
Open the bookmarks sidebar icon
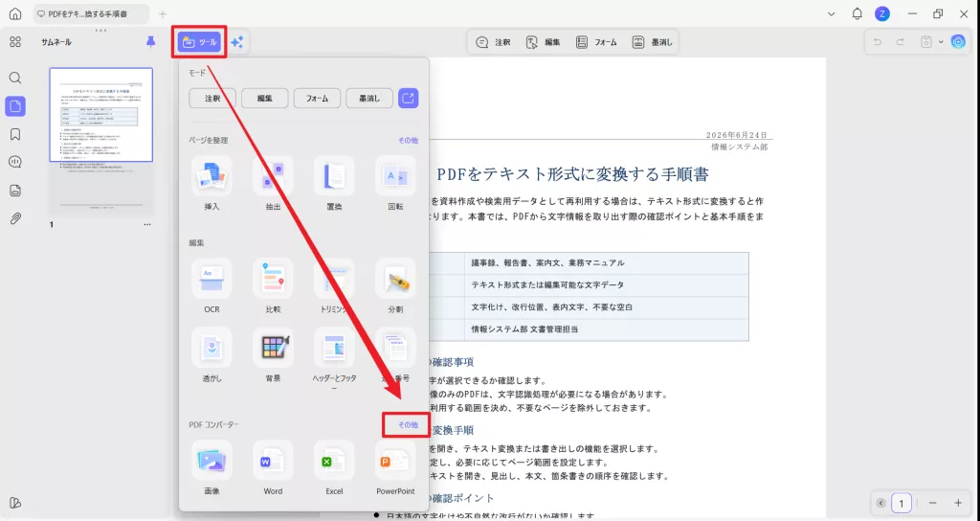pyautogui.click(x=15, y=134)
